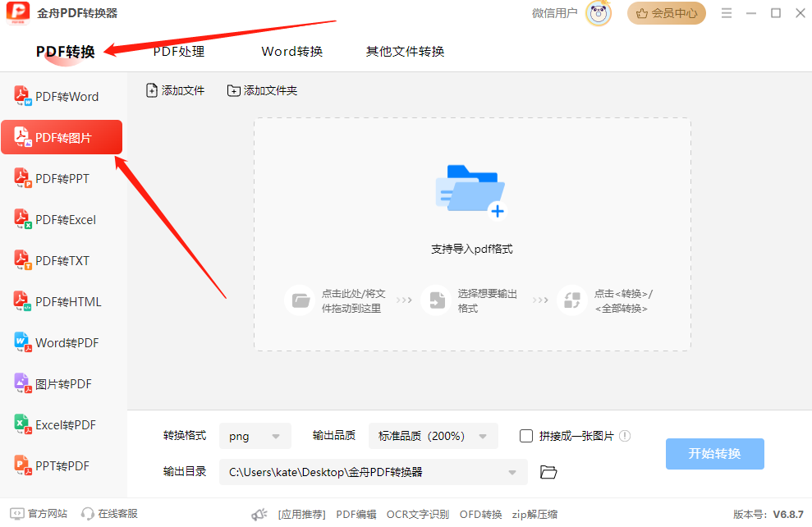Click the blue folder import icon

pos(470,191)
